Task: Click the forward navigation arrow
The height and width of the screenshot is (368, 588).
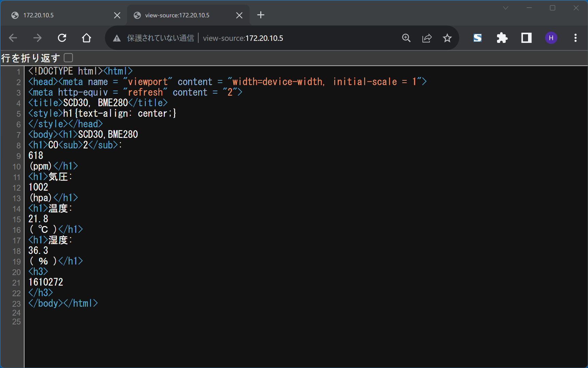Action: click(37, 38)
